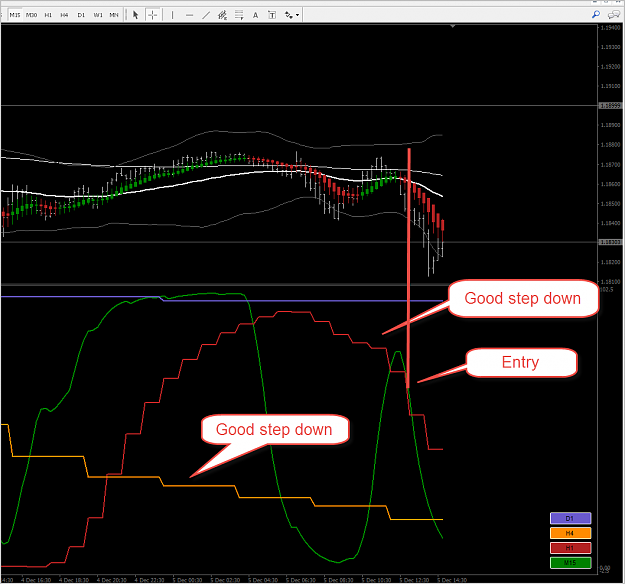Image resolution: width=625 pixels, height=584 pixels.
Task: Activate the crosshair tool
Action: [153, 15]
